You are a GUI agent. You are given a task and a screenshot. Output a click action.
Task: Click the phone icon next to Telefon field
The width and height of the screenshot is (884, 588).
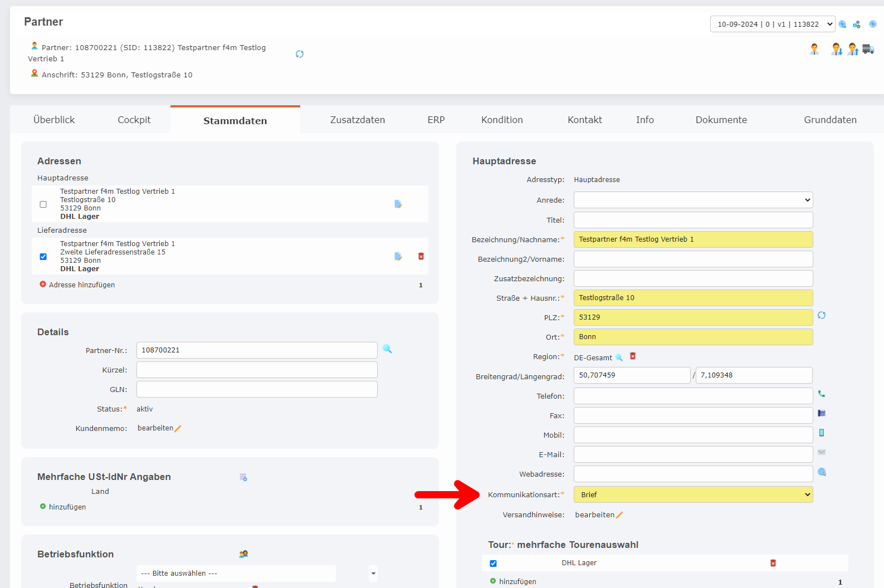point(822,394)
